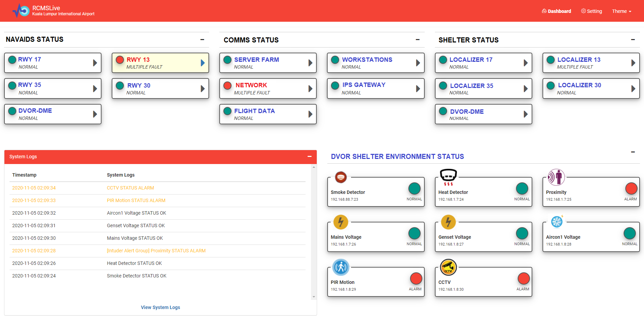Click the Mains Voltage lightning icon
This screenshot has width=644, height=325.
click(x=341, y=222)
